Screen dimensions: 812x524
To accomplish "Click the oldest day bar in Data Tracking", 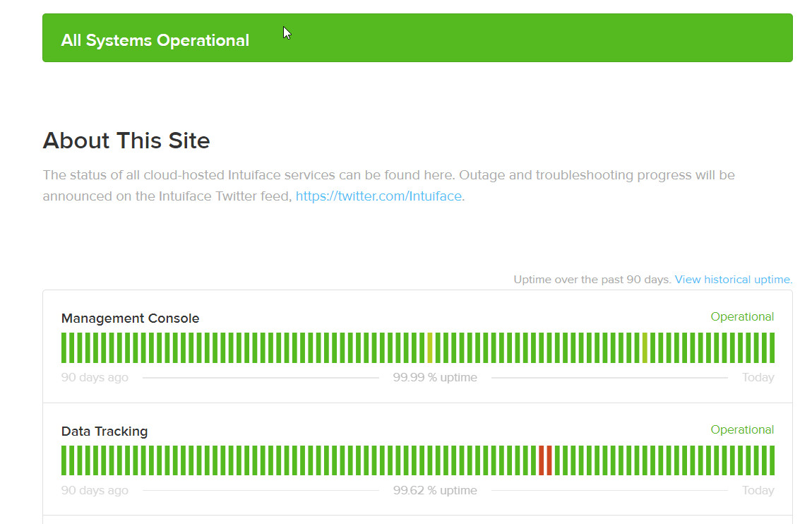I will point(64,460).
